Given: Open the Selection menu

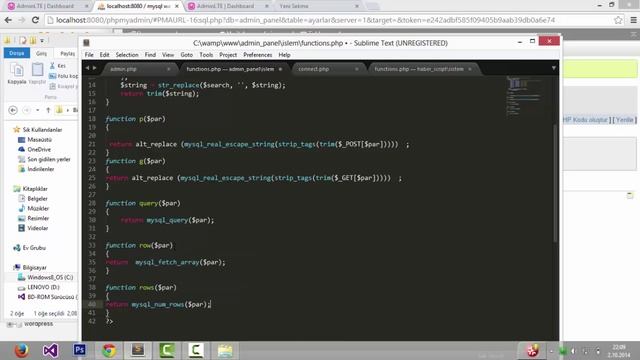Looking at the screenshot, I should point(127,55).
